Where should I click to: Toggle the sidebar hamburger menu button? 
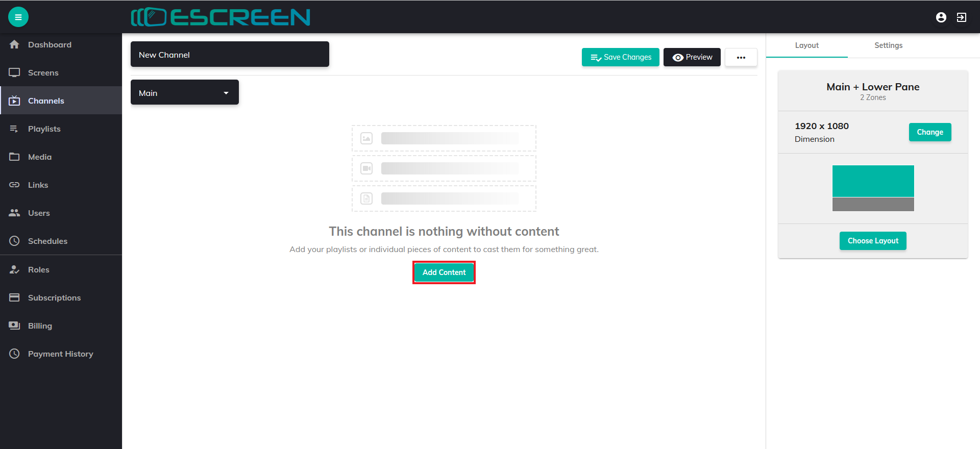18,17
